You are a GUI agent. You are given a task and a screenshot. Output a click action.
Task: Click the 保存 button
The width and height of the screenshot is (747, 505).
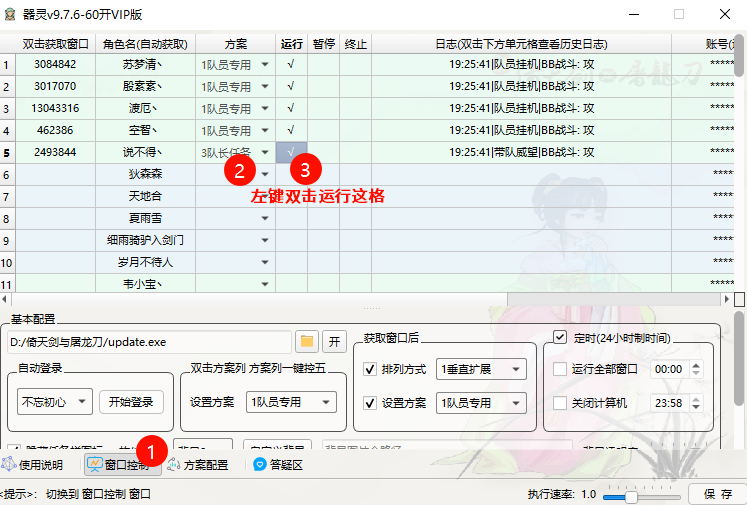(716, 494)
